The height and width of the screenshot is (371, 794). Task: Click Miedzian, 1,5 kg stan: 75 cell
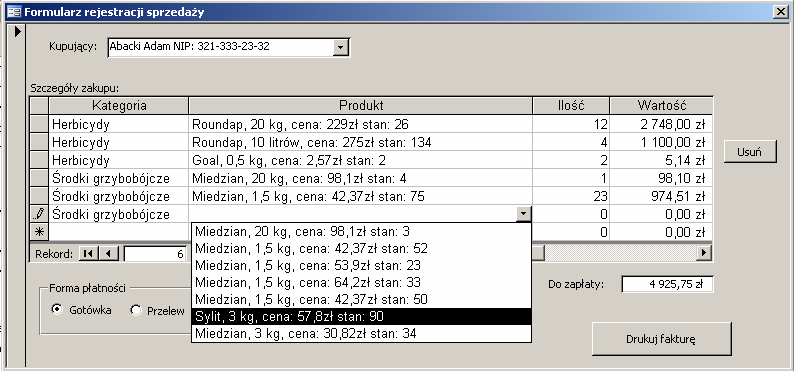coord(361,196)
